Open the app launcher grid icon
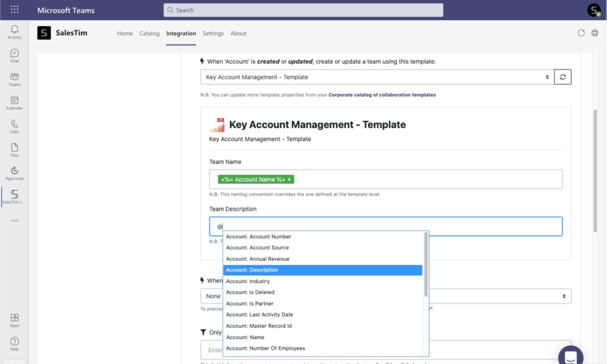The height and width of the screenshot is (364, 607). [x=14, y=9]
